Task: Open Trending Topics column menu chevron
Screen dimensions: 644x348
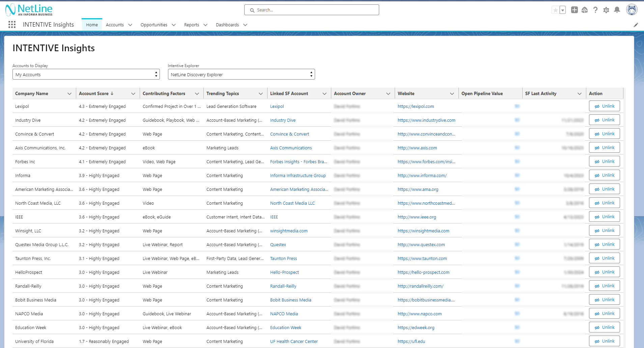Action: click(261, 93)
